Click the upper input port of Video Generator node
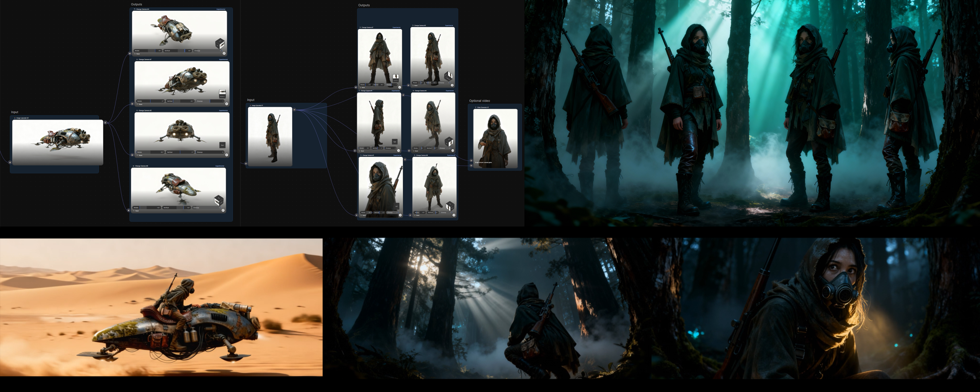This screenshot has height=392, width=980. click(471, 161)
